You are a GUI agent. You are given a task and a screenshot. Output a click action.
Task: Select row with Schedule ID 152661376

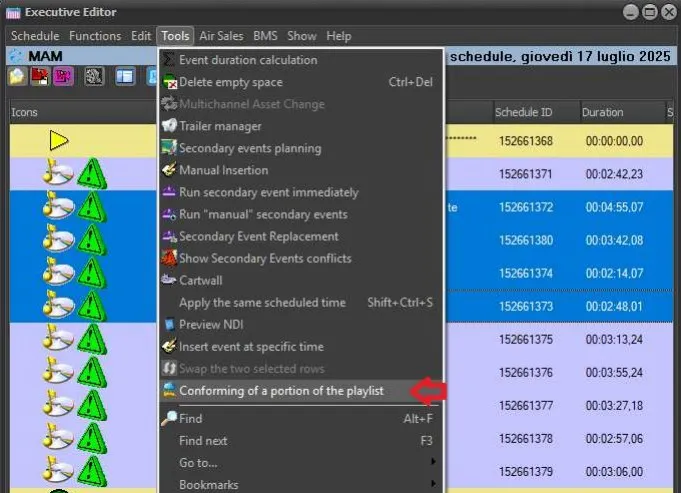pos(526,372)
